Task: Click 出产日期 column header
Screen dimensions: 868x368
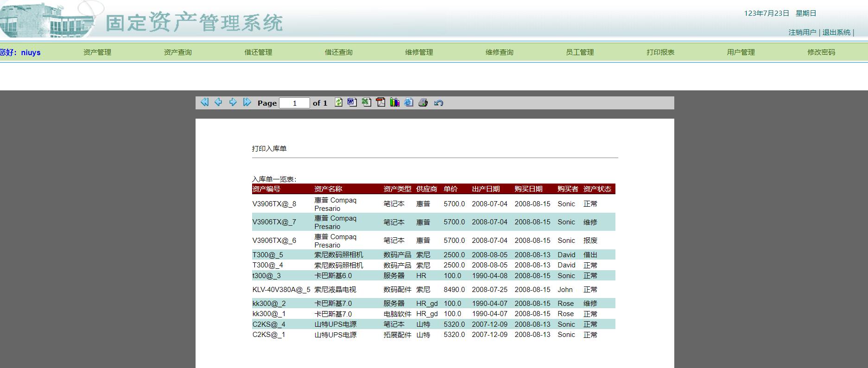Action: [x=486, y=189]
